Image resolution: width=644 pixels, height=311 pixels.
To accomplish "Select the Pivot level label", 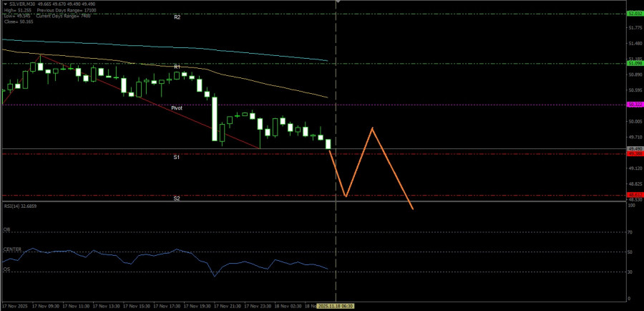I will tap(177, 107).
